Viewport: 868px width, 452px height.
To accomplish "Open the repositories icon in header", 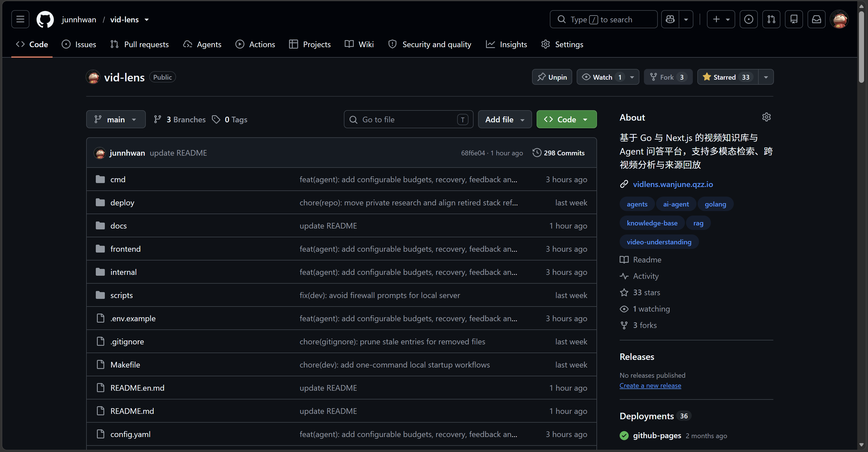I will [x=794, y=19].
